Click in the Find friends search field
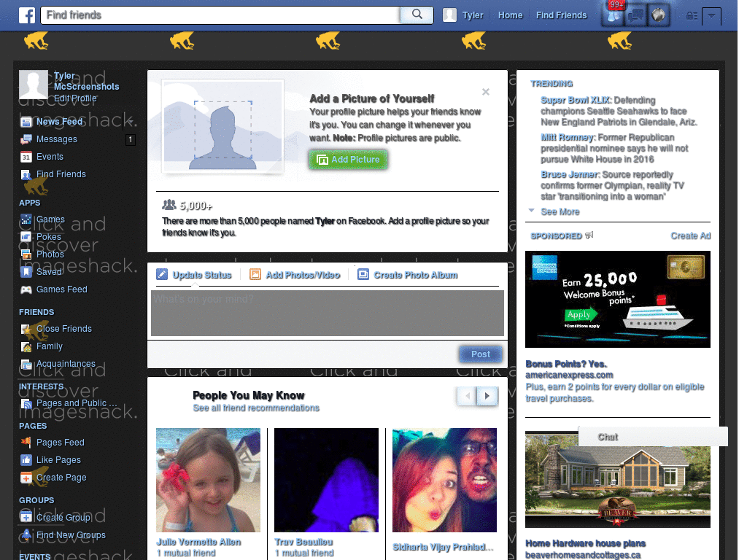 pyautogui.click(x=220, y=15)
